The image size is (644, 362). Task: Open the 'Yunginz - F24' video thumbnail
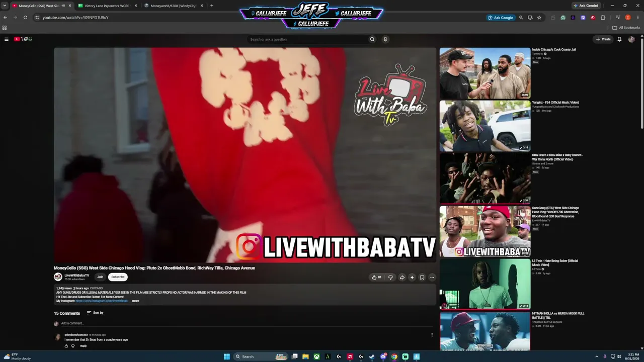pyautogui.click(x=485, y=126)
